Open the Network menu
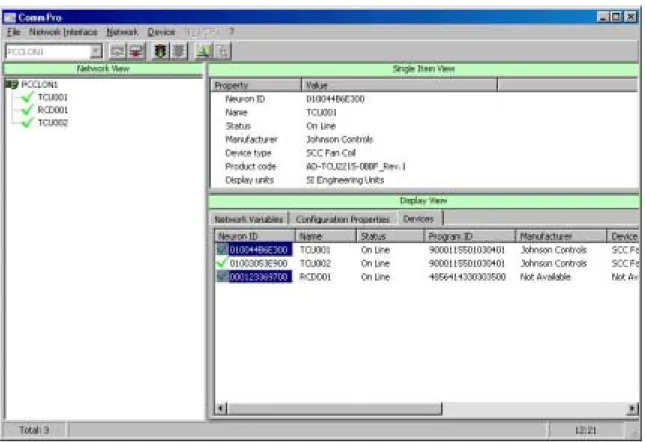 (122, 32)
